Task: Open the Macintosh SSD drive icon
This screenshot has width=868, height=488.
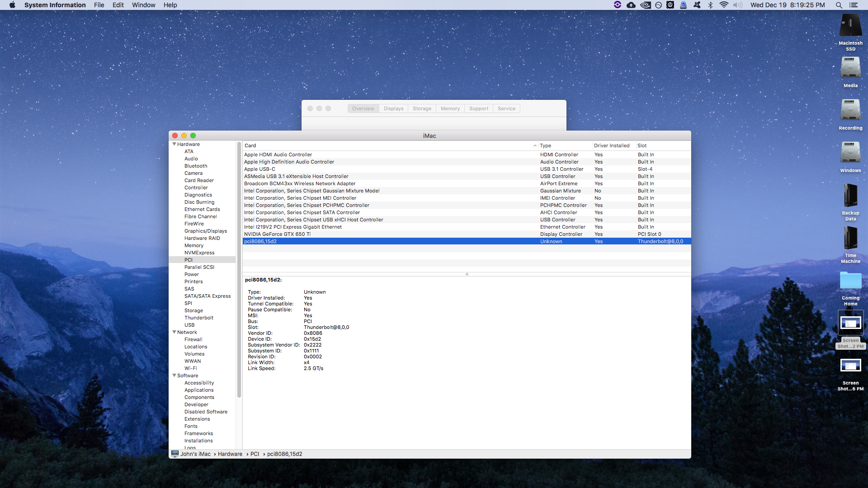Action: click(x=850, y=26)
